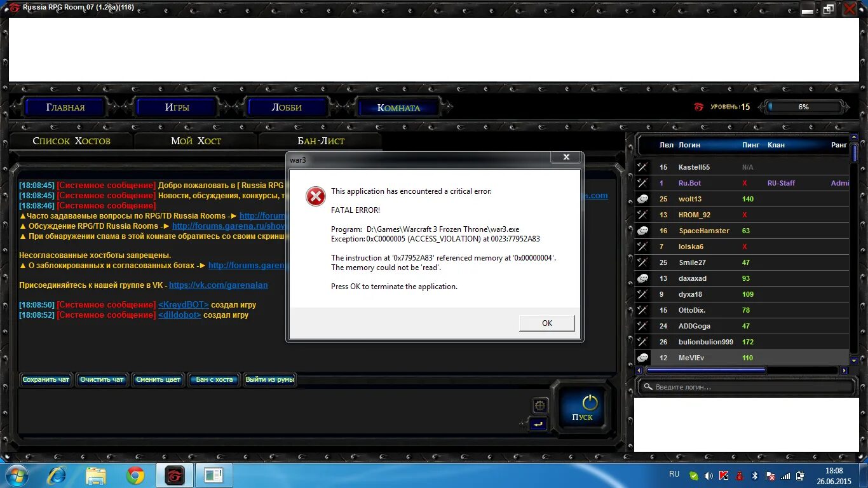Sort the user list by Лвл column
This screenshot has width=868, height=488.
tap(666, 145)
